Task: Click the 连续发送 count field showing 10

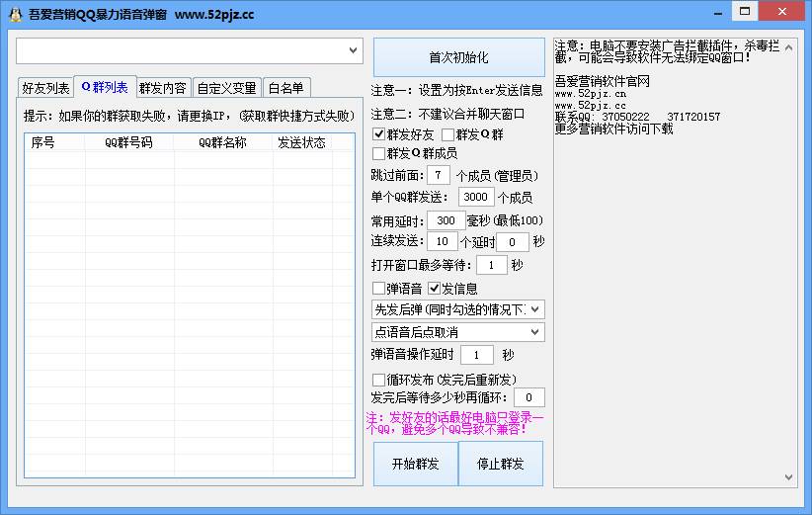Action: [x=442, y=241]
